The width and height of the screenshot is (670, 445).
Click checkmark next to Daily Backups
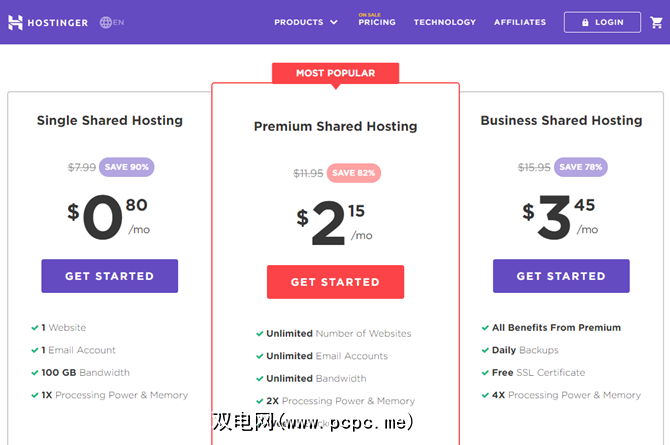pos(486,351)
